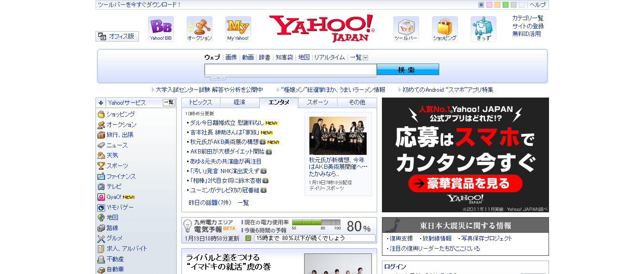This screenshot has height=274, width=644.
Task: Open 昨日の話題(7件) link
Action: (x=210, y=203)
